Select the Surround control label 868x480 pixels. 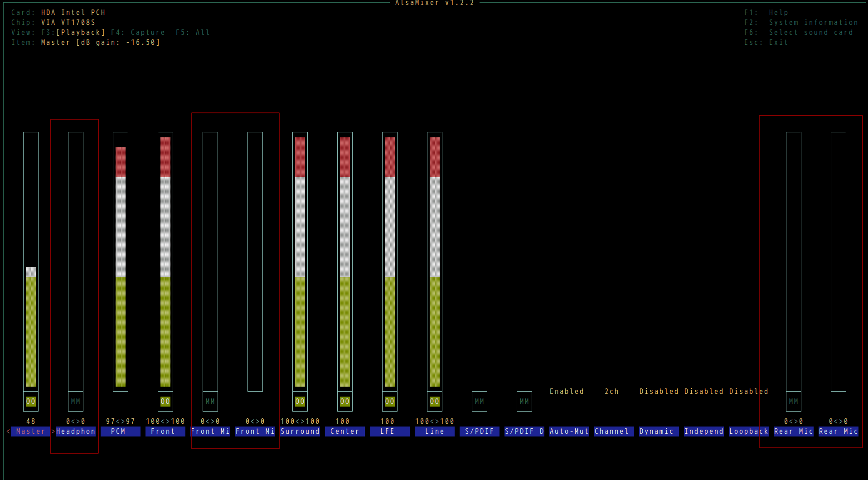[300, 432]
